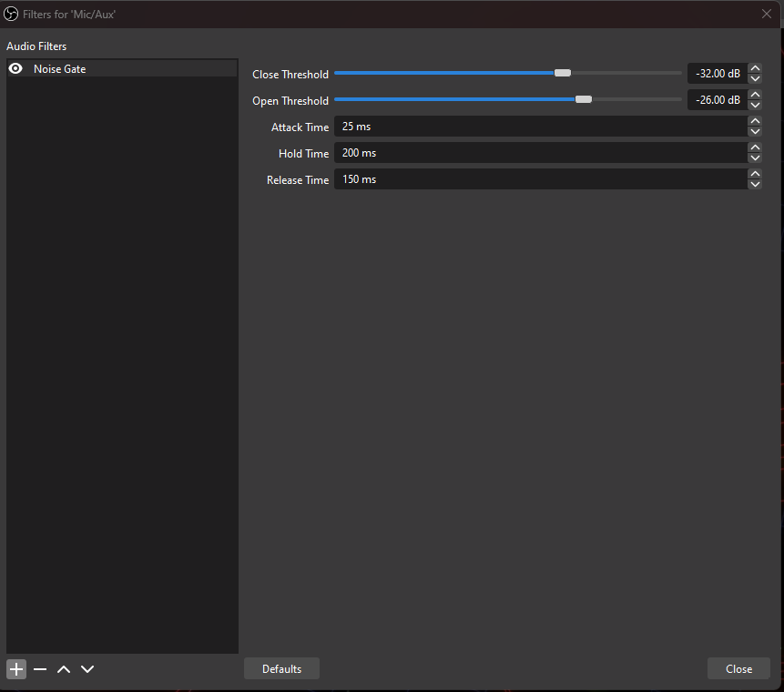The image size is (784, 692).
Task: Click the Open Threshold -26.00 dB field
Action: (718, 100)
